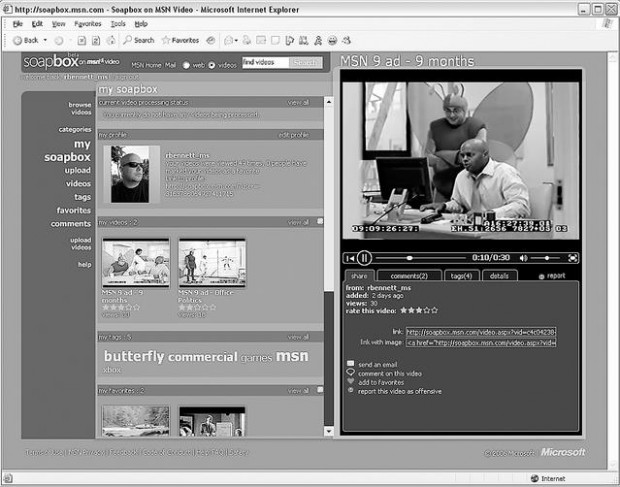Click the Messenger person toolbar icon
This screenshot has height=487, width=620.
[x=318, y=40]
